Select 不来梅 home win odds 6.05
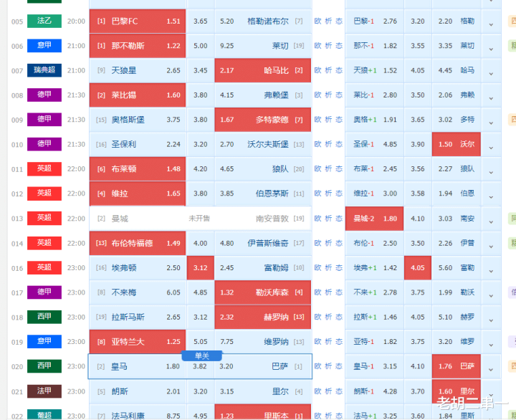516x420 pixels. point(138,292)
